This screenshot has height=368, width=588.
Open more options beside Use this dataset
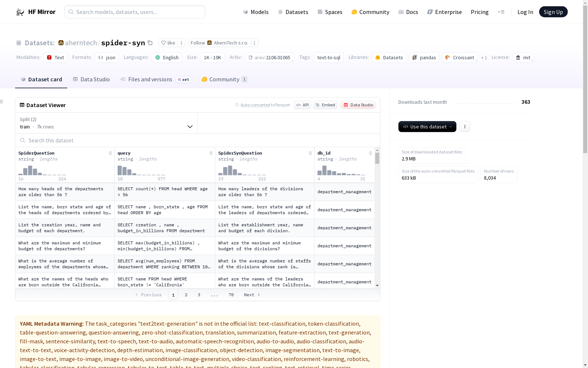465,127
